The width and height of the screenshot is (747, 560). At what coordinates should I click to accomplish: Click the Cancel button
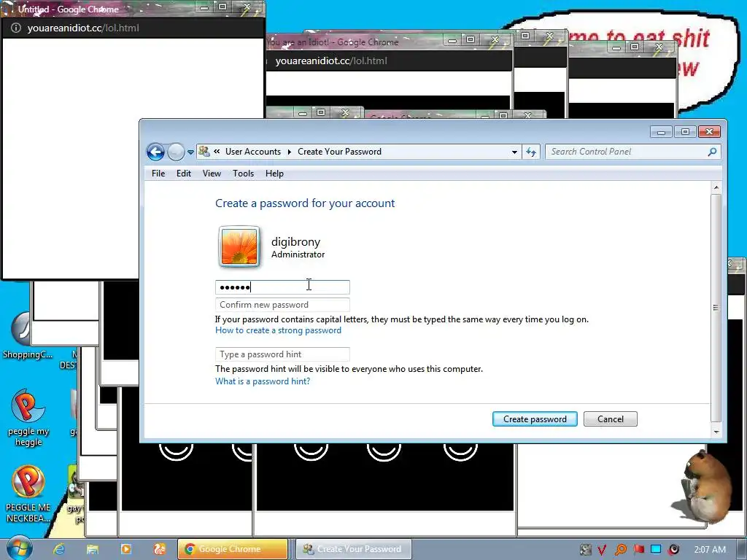[611, 419]
